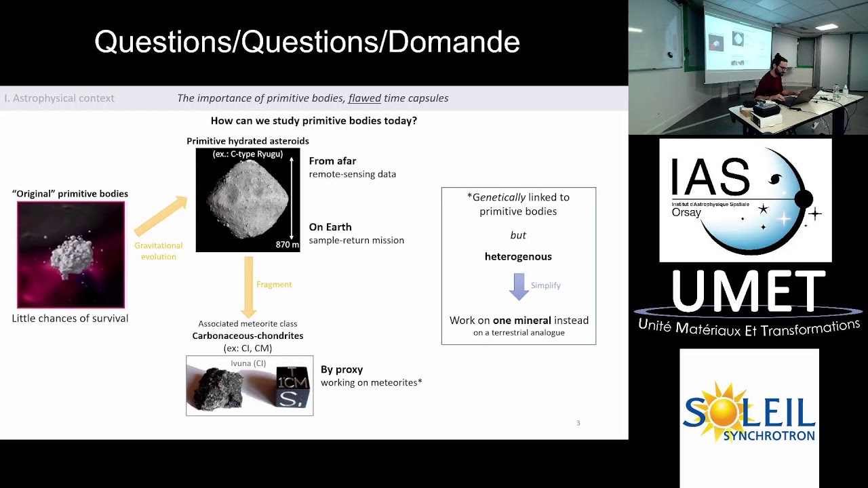868x488 pixels.
Task: Click the original primitive body illustration
Action: [71, 255]
